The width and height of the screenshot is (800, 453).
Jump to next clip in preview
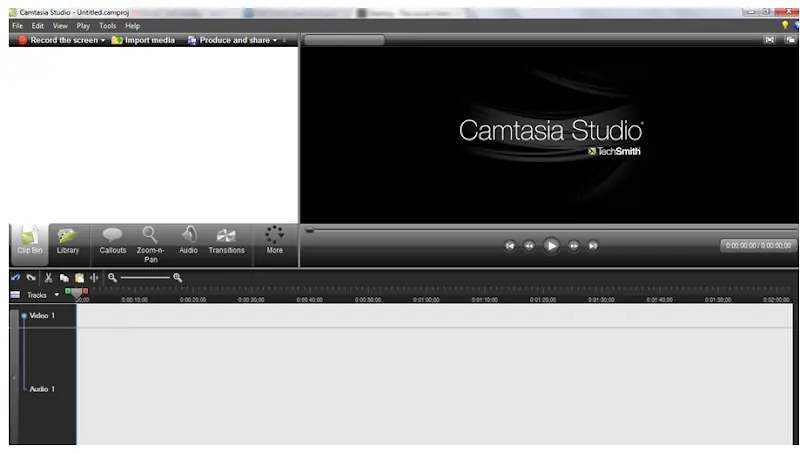(x=593, y=246)
